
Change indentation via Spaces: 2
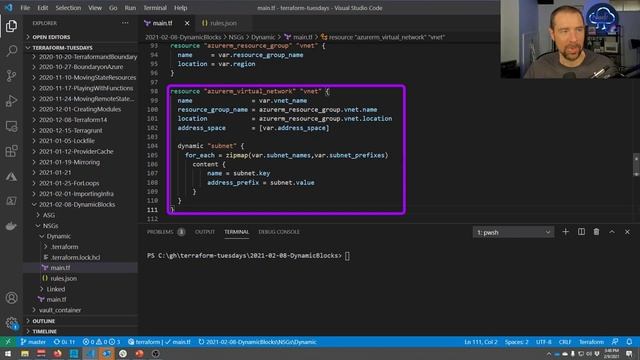(516, 342)
